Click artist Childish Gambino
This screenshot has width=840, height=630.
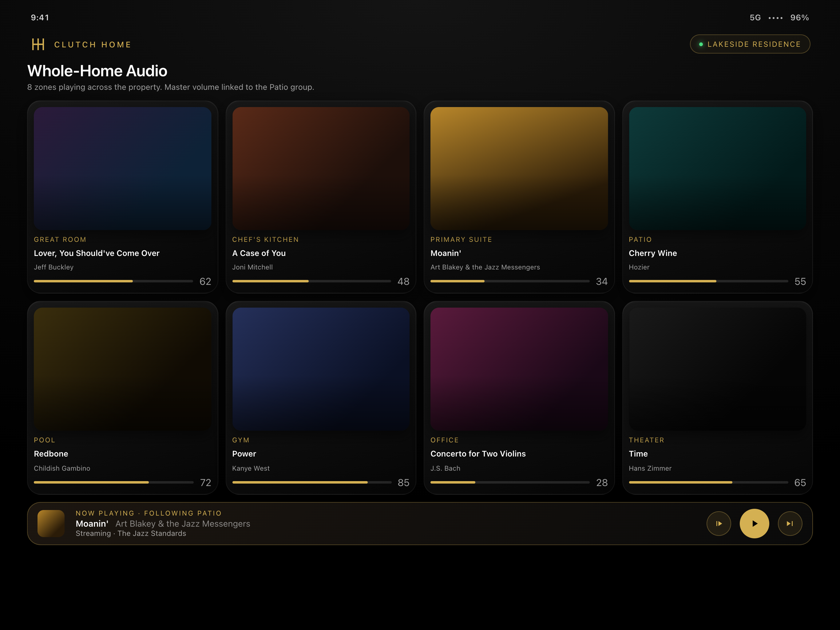tap(62, 468)
